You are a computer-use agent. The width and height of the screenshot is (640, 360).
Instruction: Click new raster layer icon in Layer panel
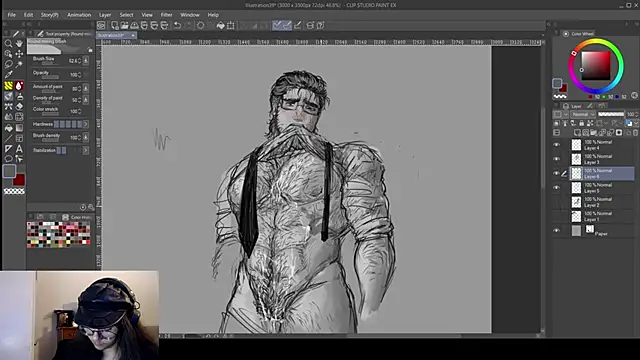pos(577,133)
